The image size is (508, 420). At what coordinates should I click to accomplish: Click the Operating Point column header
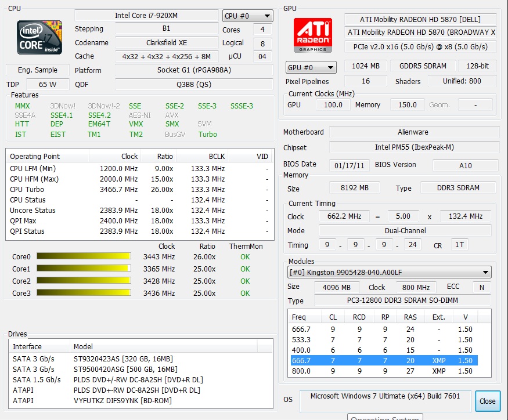click(x=48, y=156)
